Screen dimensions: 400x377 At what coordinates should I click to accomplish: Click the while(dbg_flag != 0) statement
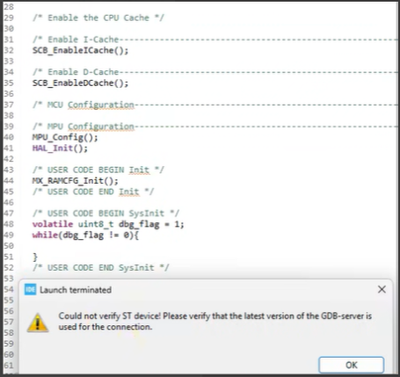click(85, 235)
